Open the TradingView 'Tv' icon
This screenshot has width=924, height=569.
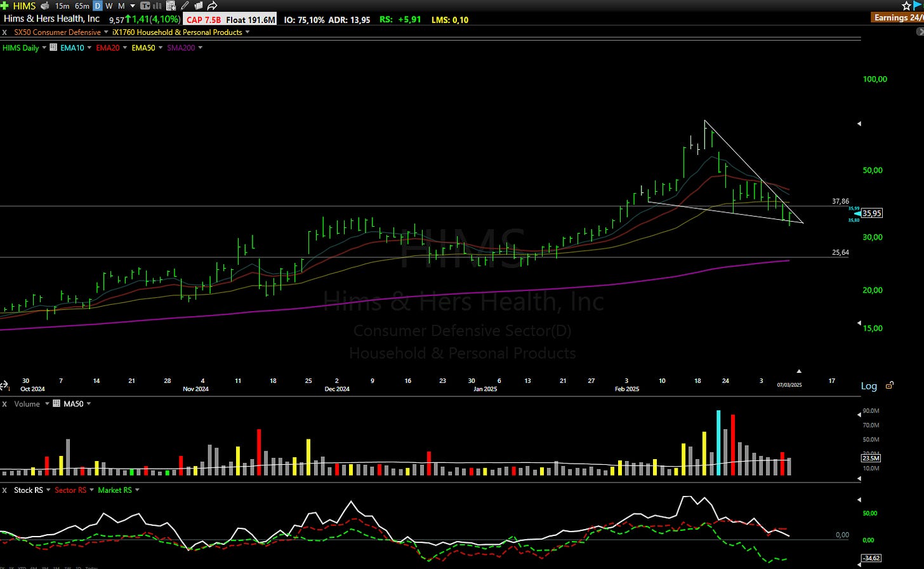point(145,6)
